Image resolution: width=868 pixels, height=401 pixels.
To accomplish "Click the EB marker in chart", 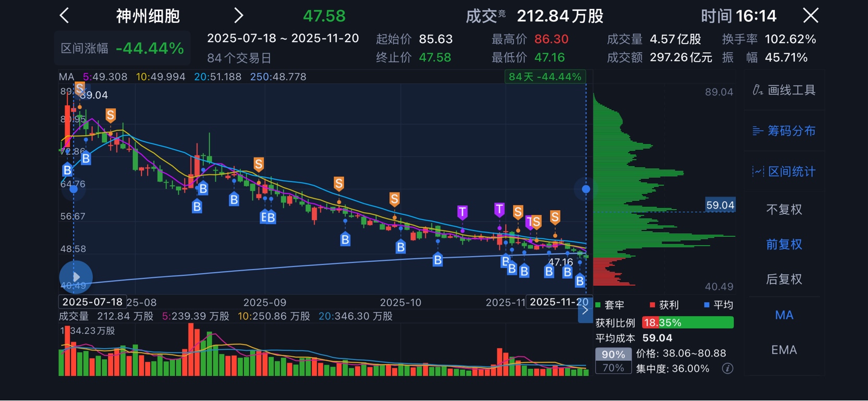I will pos(268,217).
